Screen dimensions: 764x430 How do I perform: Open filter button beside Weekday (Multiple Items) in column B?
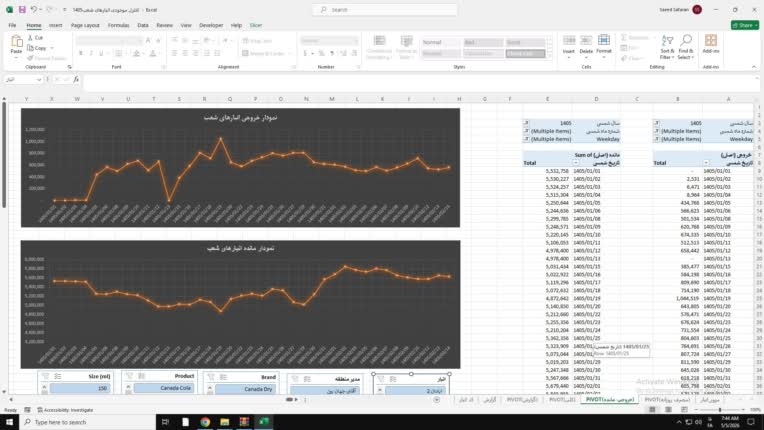click(656, 139)
